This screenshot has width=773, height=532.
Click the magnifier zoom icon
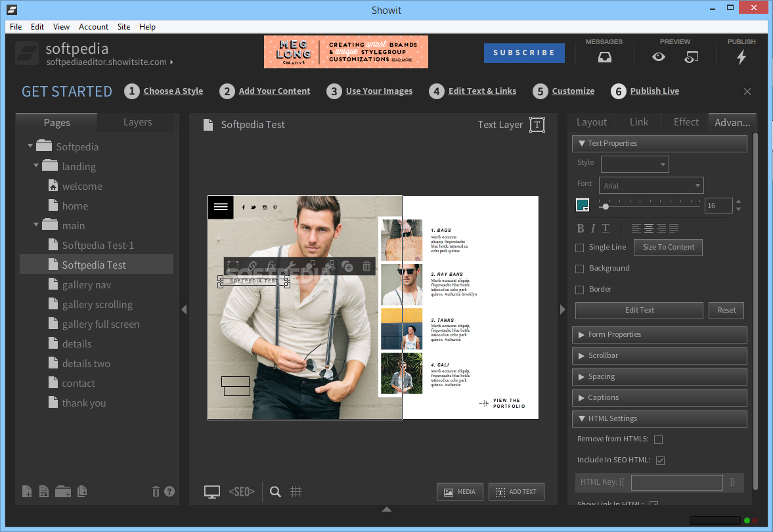coord(275,491)
